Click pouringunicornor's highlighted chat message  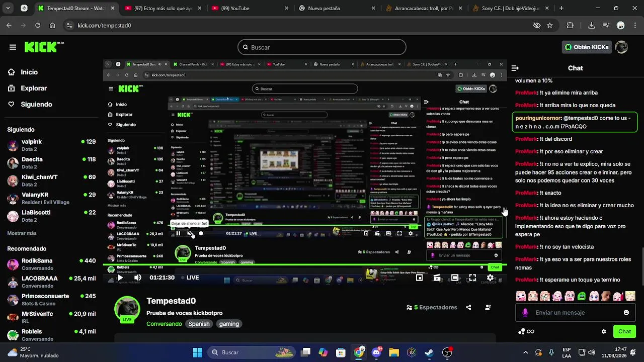(x=575, y=122)
